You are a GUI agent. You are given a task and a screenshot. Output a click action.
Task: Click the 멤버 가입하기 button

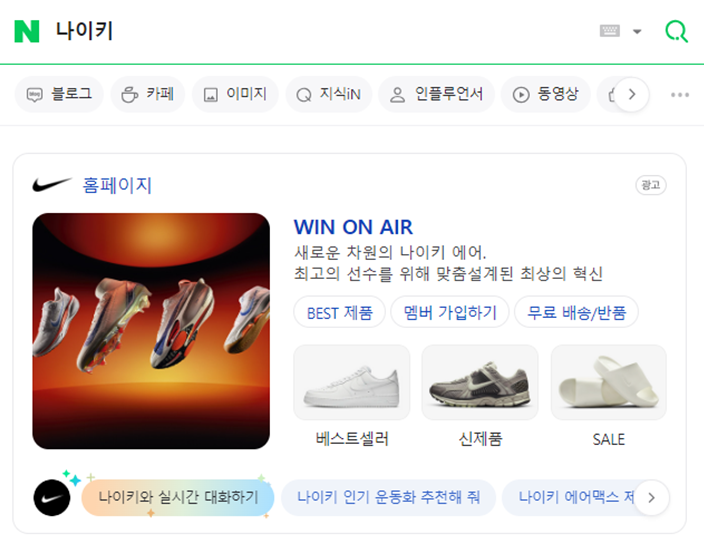(x=450, y=312)
